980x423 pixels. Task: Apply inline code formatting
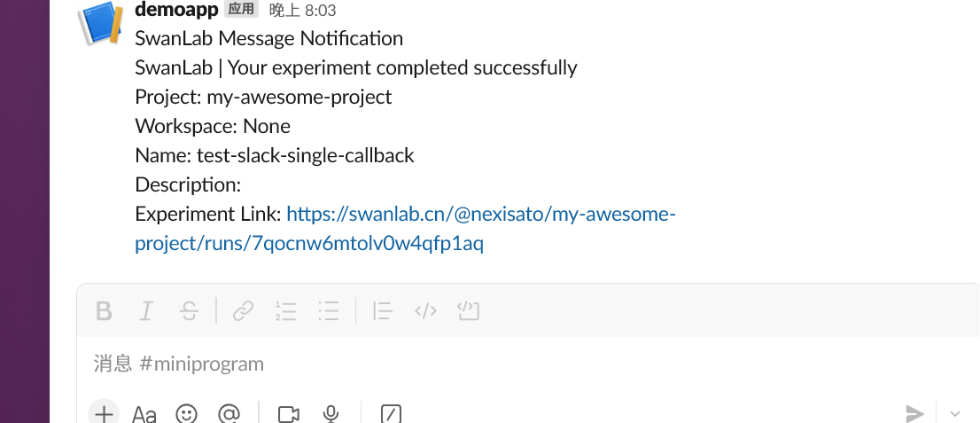(426, 311)
